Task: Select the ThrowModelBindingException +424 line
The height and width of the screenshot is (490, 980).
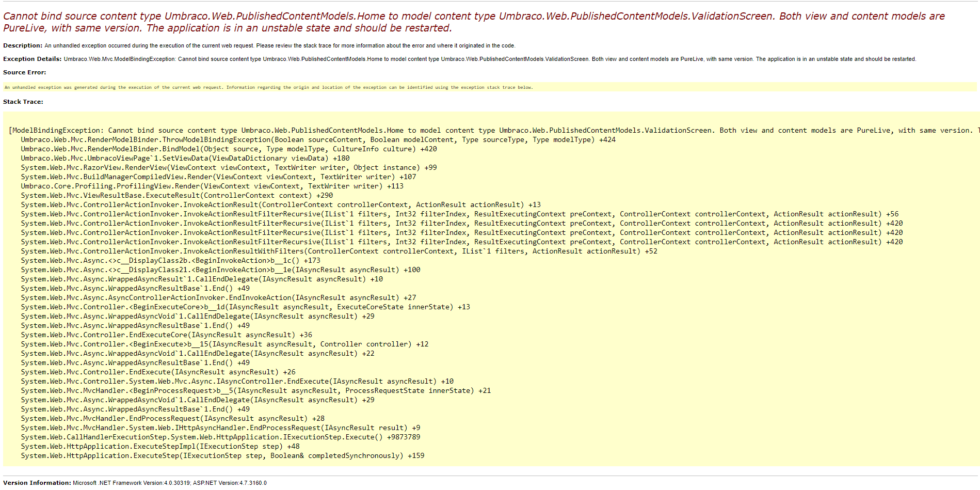Action: 318,140
